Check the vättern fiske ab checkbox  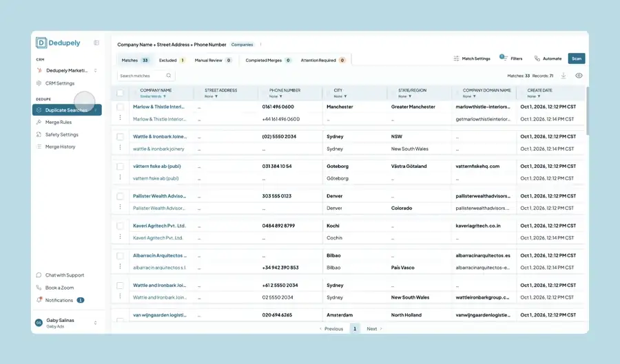(x=120, y=167)
